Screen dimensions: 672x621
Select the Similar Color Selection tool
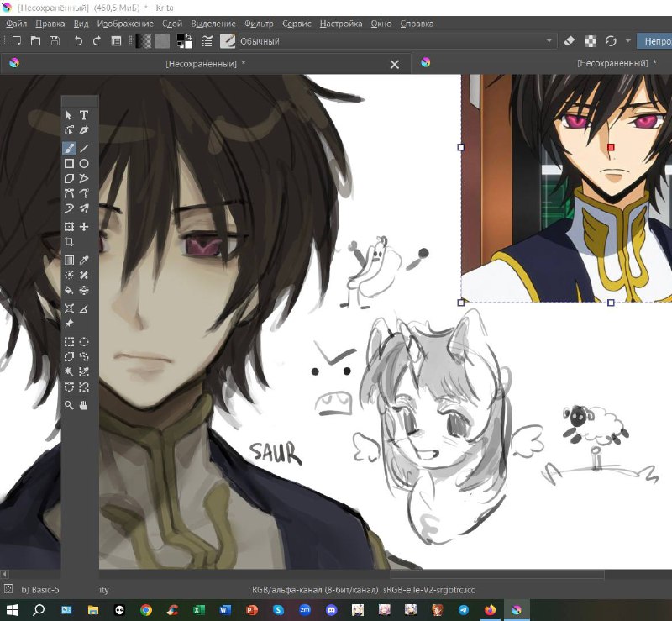point(84,371)
